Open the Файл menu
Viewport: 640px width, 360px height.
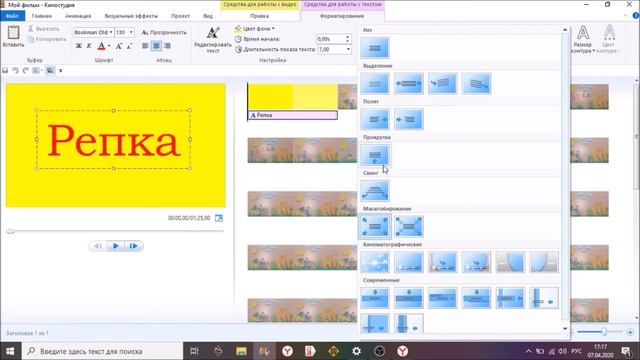click(12, 16)
